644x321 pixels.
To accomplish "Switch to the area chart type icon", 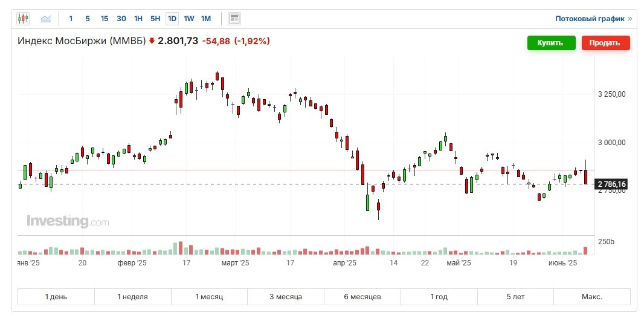I will (x=46, y=19).
